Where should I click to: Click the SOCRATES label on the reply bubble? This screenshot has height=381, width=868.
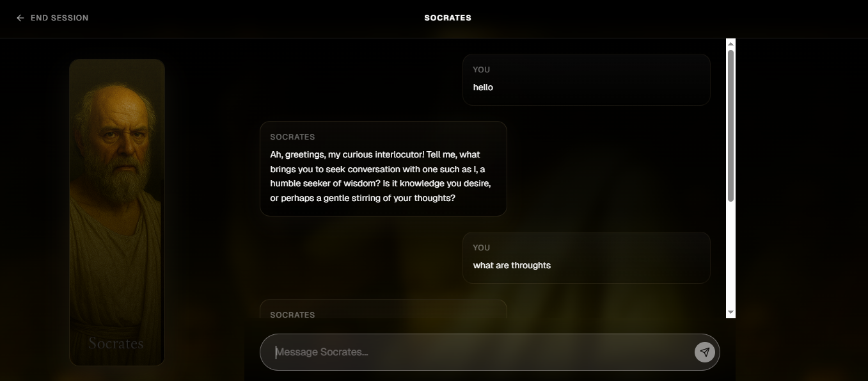(x=292, y=136)
